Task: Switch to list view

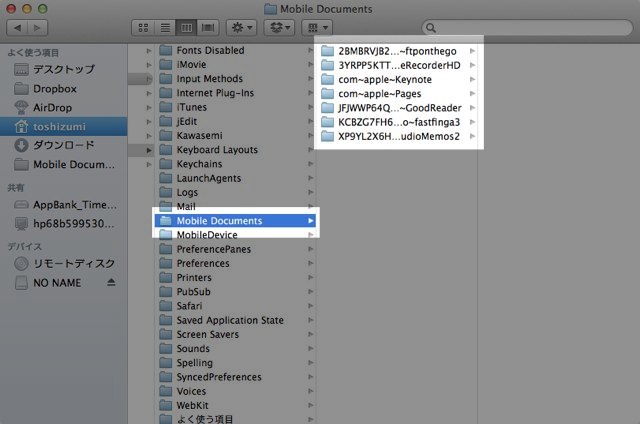Action: tap(165, 28)
